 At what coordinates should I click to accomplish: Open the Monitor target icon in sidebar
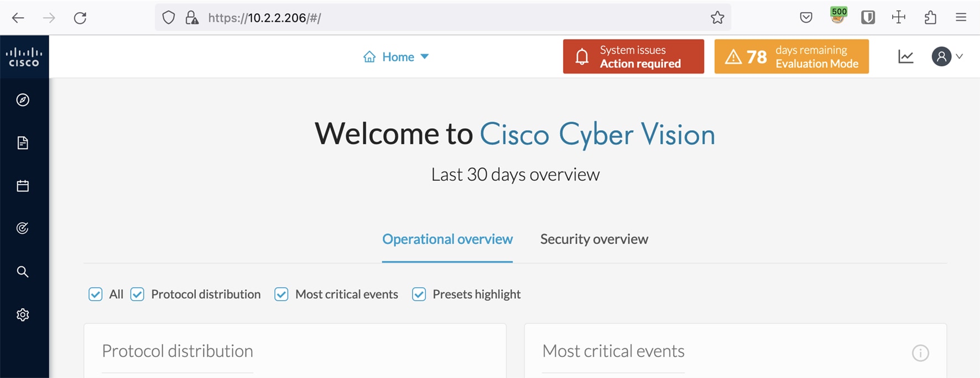click(23, 228)
